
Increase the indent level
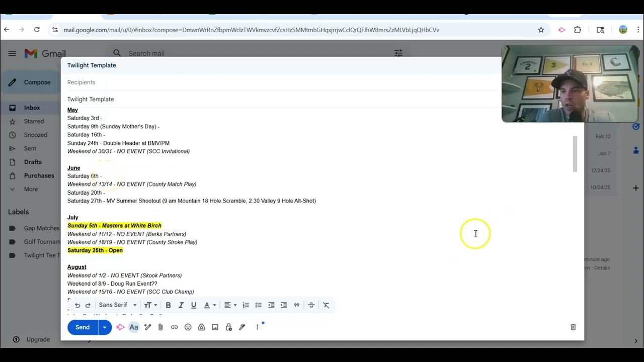(284, 305)
